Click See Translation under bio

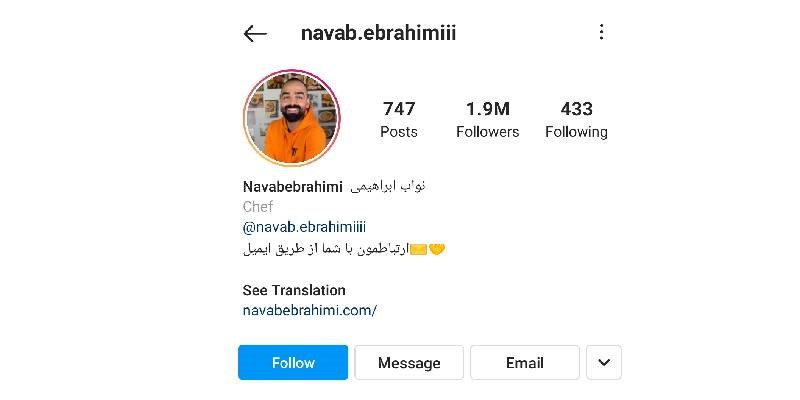tap(294, 290)
